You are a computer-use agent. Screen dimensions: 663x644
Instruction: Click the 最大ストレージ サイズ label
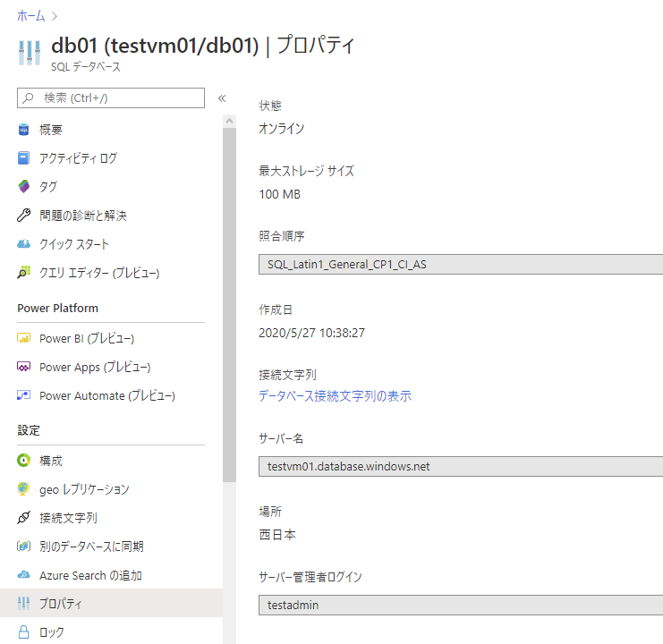[x=307, y=171]
